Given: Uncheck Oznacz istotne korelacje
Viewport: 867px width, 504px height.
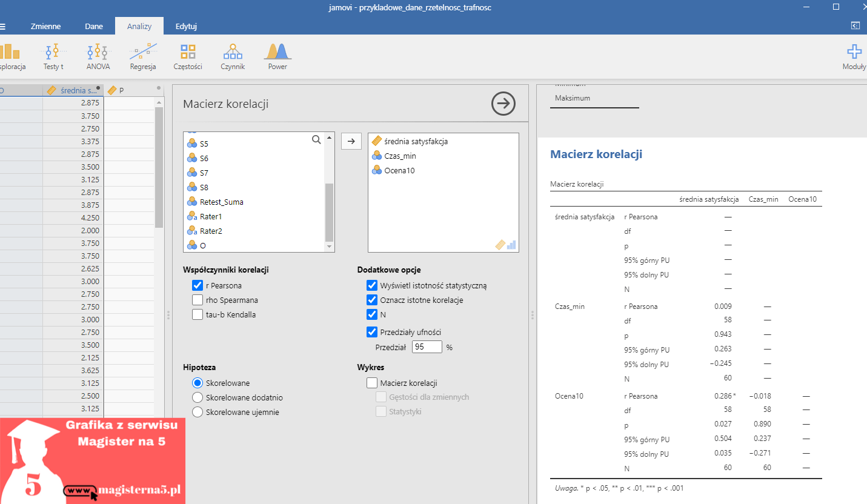Looking at the screenshot, I should (x=372, y=300).
